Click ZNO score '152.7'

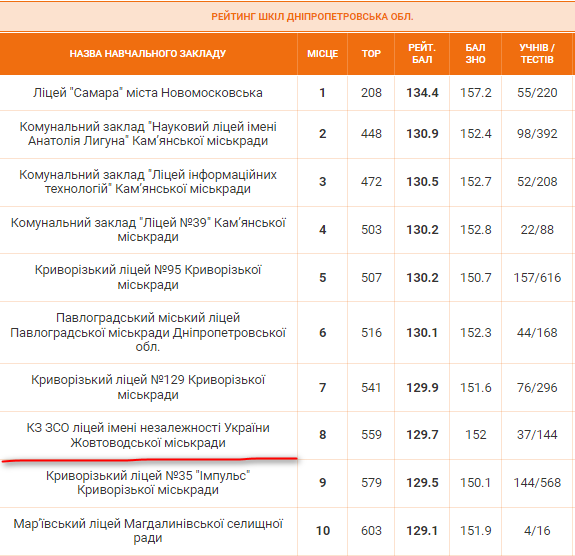[476, 182]
